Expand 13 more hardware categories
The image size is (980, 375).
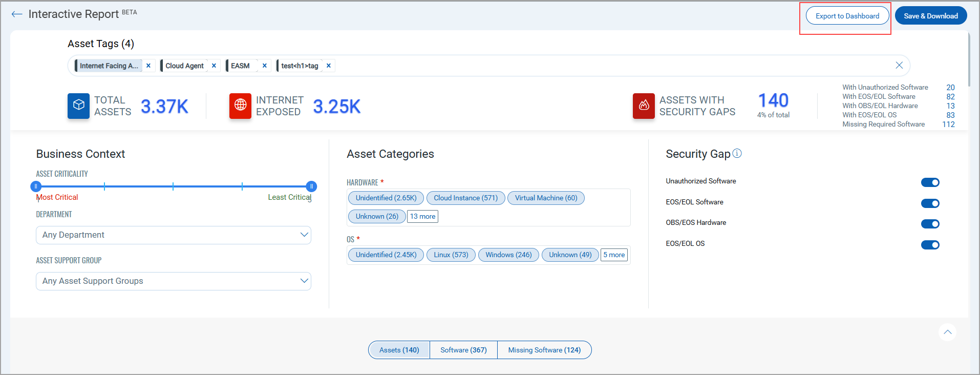point(423,216)
